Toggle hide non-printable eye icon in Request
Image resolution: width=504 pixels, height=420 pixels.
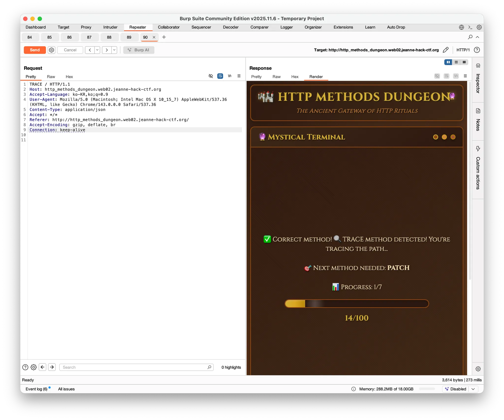click(211, 76)
